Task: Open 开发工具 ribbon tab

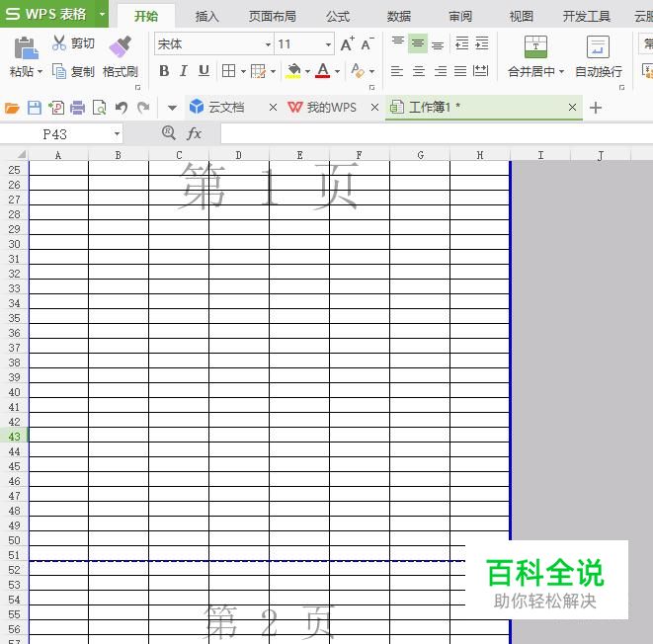Action: tap(587, 16)
